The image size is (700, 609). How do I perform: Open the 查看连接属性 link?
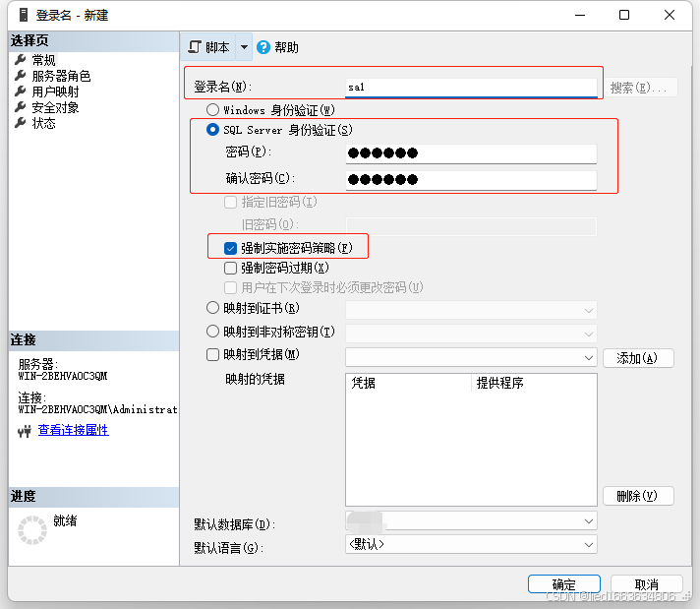73,430
